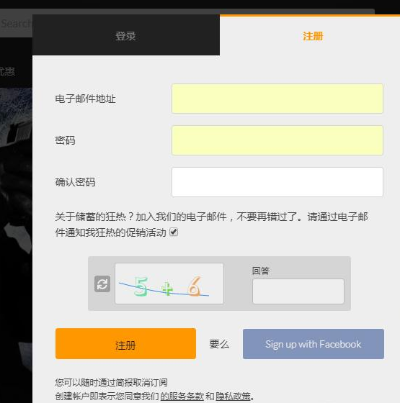
Task: Focus the 回答 captcha answer field
Action: coord(298,291)
